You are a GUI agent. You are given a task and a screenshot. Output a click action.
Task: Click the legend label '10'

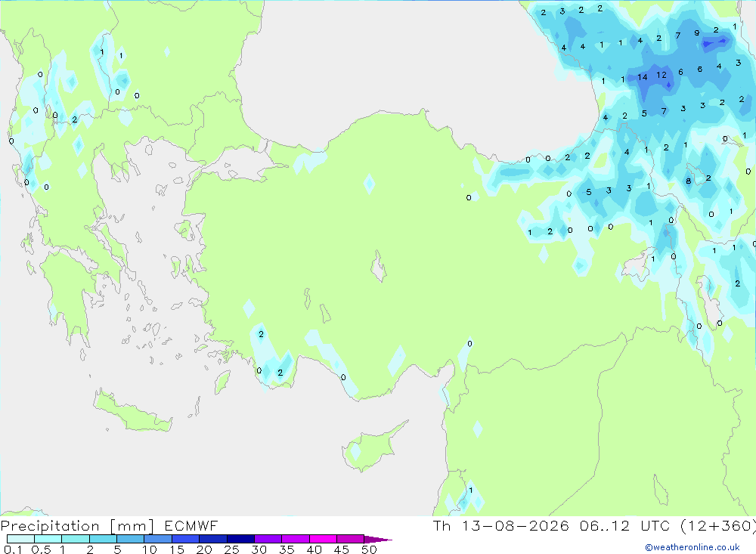point(150,549)
